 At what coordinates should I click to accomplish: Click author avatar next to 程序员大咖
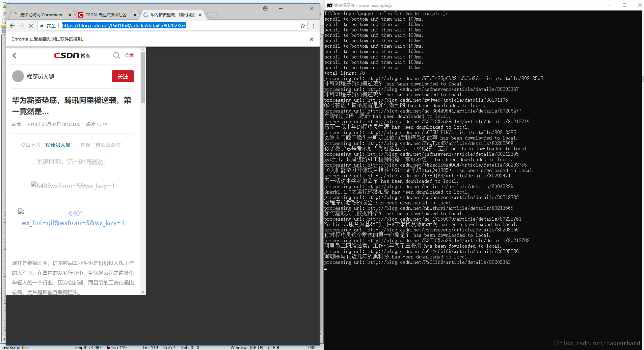(x=18, y=76)
